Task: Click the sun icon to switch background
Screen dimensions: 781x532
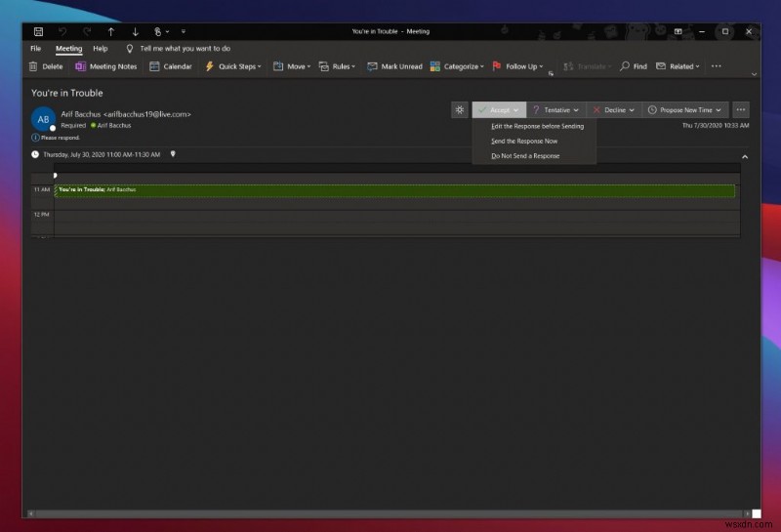Action: tap(460, 110)
